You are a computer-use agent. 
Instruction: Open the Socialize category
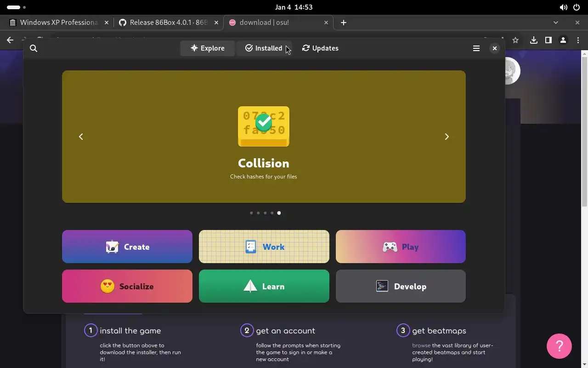127,286
